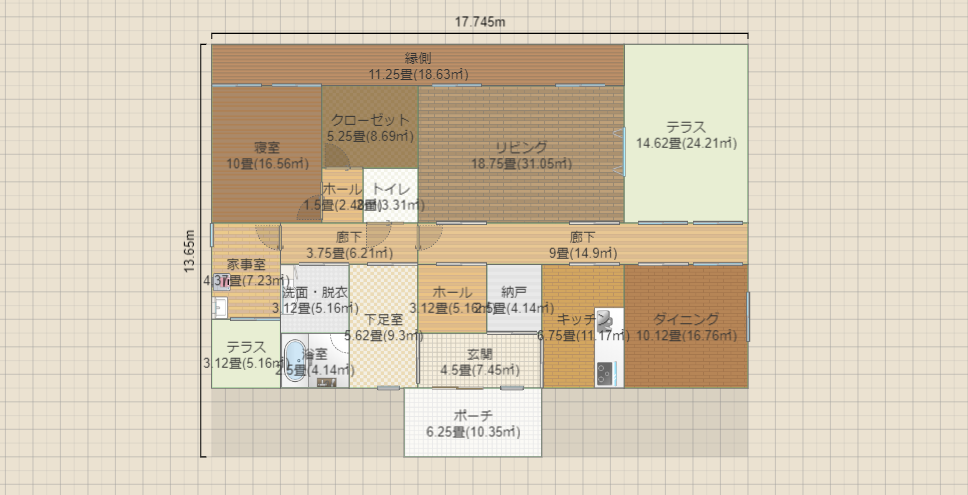
Task: Select the white utility sink in 家事室
Action: [x=219, y=307]
